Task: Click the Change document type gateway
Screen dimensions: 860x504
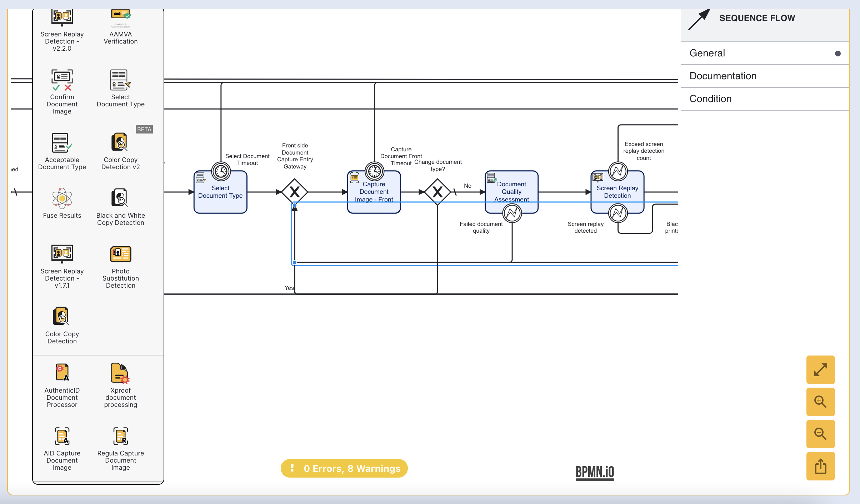Action: (437, 192)
